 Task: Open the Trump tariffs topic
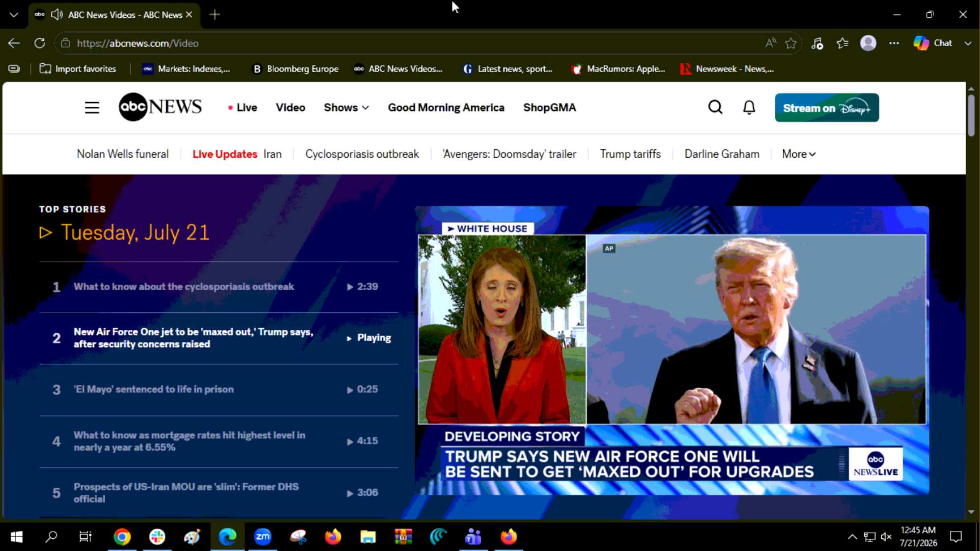click(x=630, y=154)
